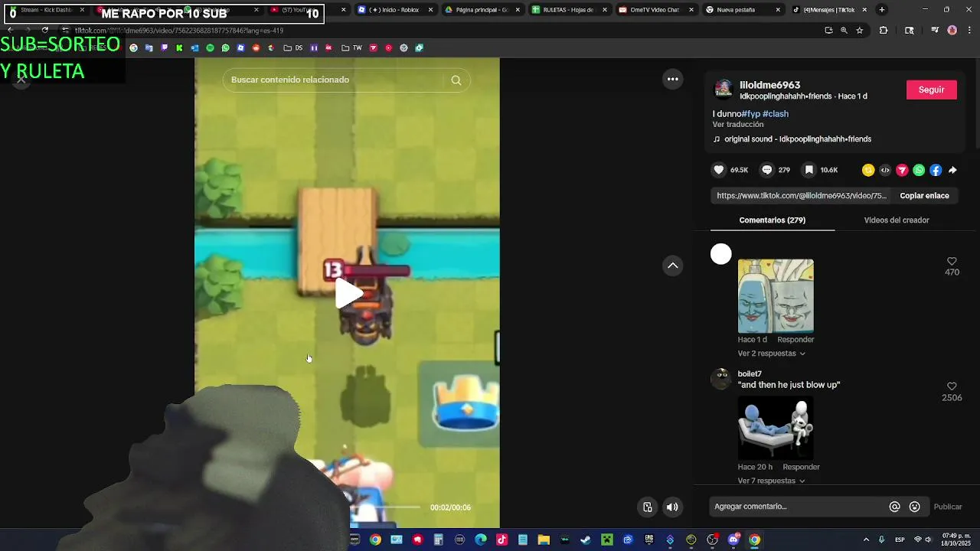This screenshot has width=980, height=551.
Task: Open Chrome extensions puzzle icon
Action: pyautogui.click(x=884, y=31)
